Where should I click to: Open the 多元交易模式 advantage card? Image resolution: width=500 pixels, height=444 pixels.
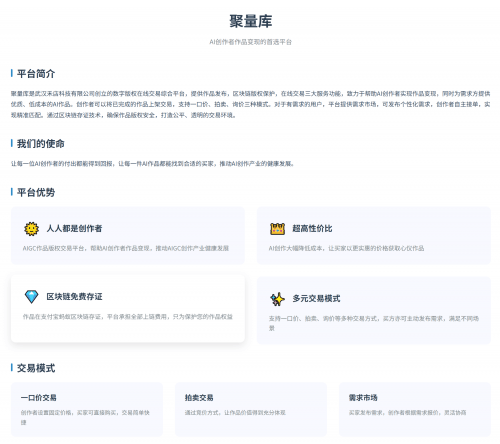coord(374,310)
